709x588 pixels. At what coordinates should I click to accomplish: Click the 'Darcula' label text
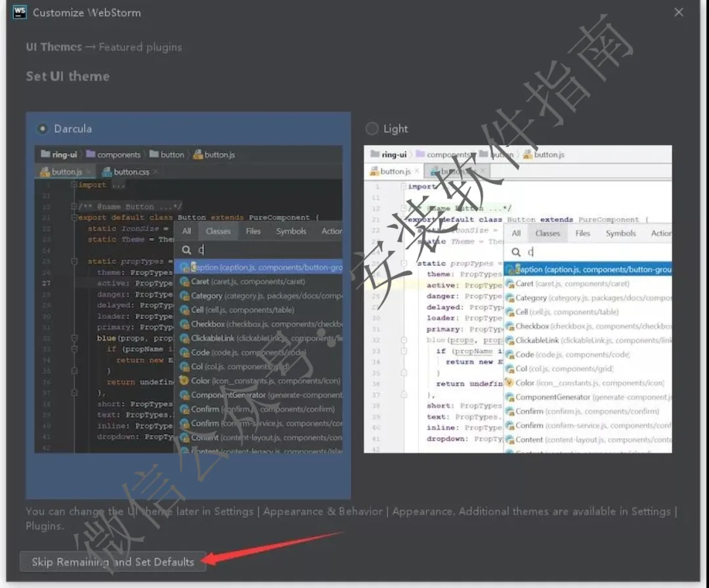tap(73, 129)
